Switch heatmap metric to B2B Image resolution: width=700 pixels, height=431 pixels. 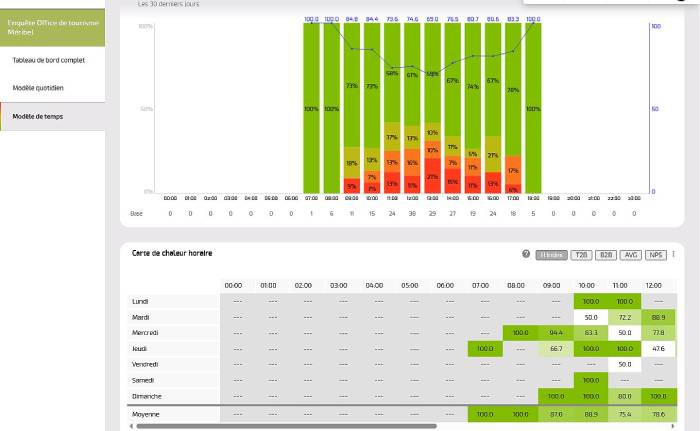(606, 254)
